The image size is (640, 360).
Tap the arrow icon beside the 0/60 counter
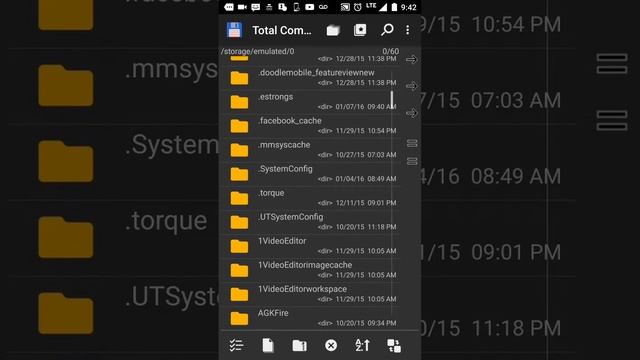click(x=411, y=60)
